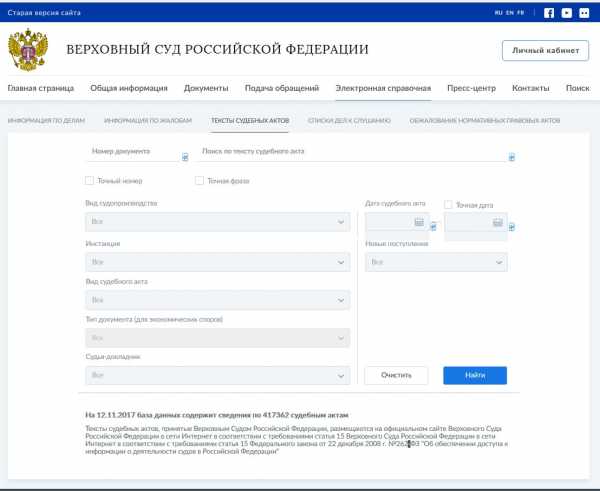
Task: Click the Russian coat of arms logo
Action: 28,50
